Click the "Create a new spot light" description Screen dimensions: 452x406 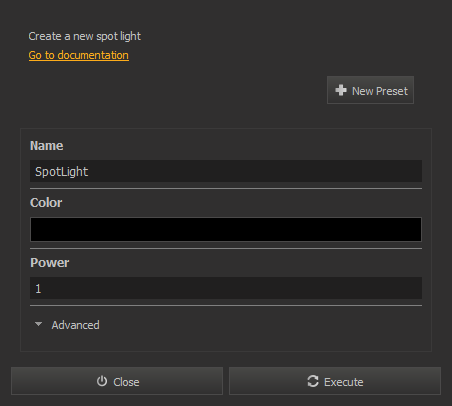coord(85,36)
